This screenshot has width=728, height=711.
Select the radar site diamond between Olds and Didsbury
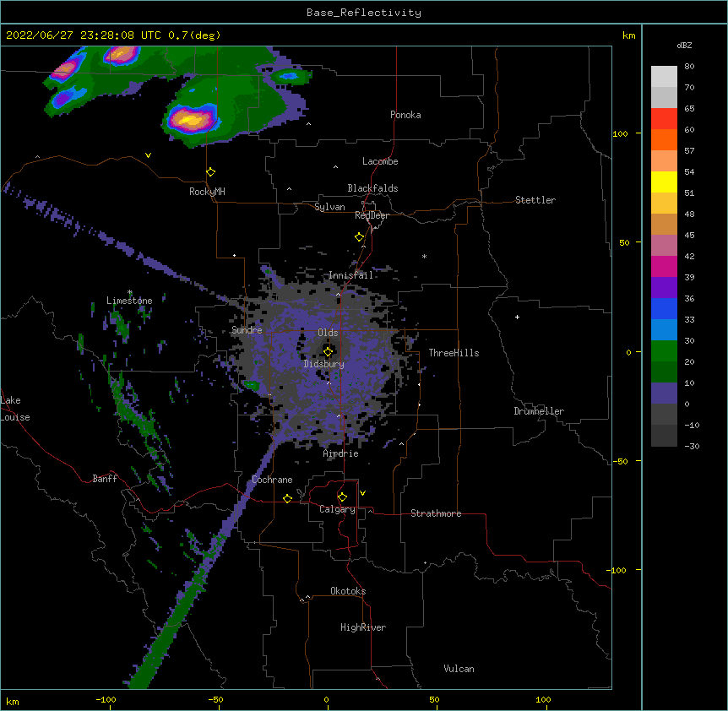pos(328,352)
